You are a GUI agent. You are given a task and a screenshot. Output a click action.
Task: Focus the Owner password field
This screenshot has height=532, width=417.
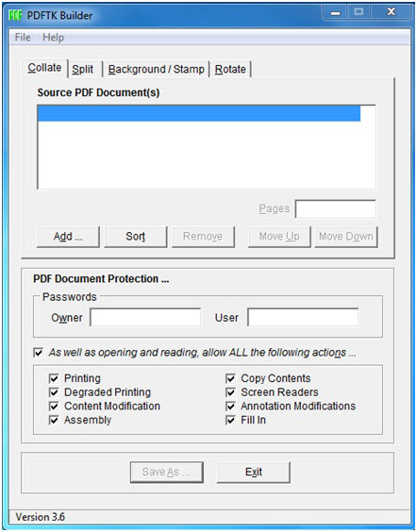(145, 318)
